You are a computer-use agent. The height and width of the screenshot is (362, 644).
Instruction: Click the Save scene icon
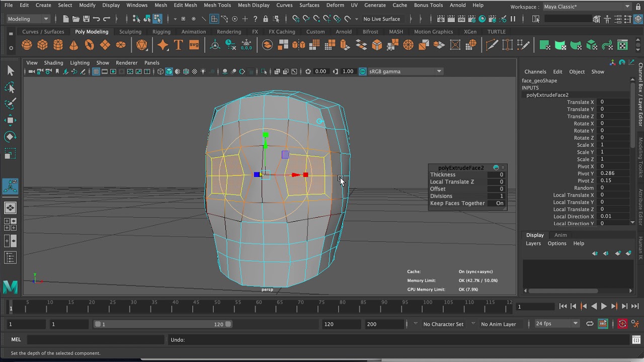click(86, 19)
